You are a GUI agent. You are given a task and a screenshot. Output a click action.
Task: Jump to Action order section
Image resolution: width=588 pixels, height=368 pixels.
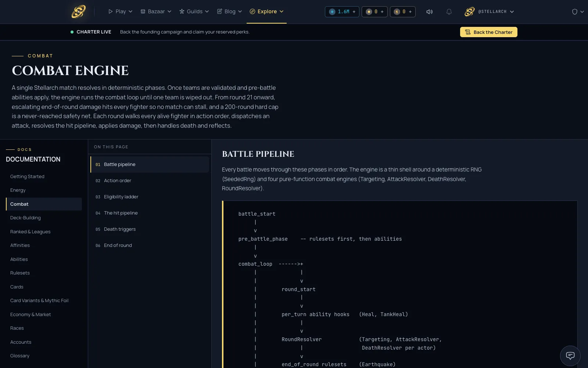tap(150, 181)
